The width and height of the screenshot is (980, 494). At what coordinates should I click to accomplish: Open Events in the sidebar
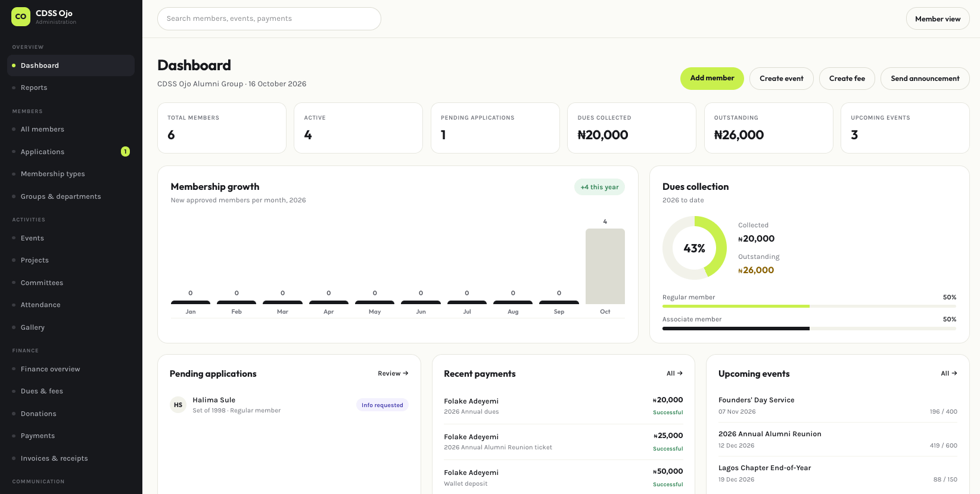coord(71,238)
